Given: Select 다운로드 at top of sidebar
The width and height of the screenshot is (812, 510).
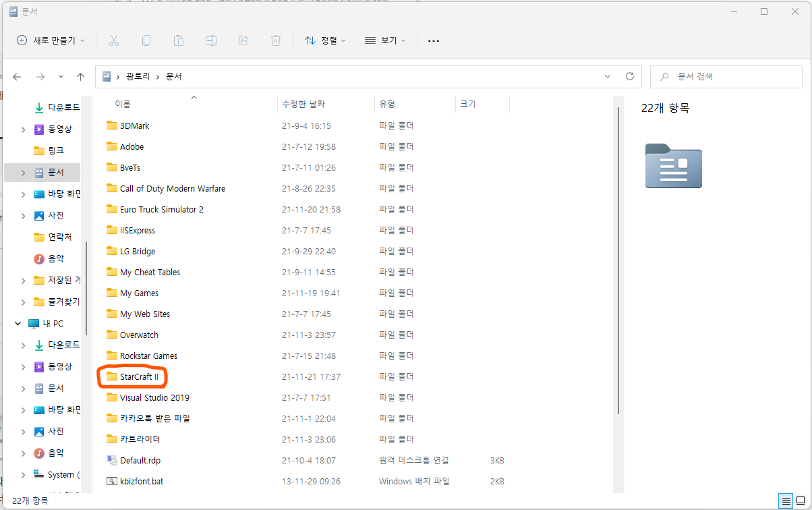Looking at the screenshot, I should 57,107.
